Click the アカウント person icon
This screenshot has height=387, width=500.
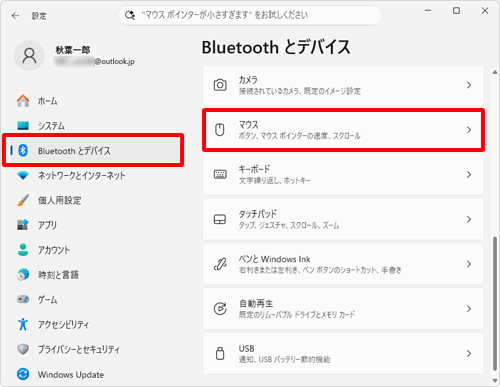(x=23, y=250)
